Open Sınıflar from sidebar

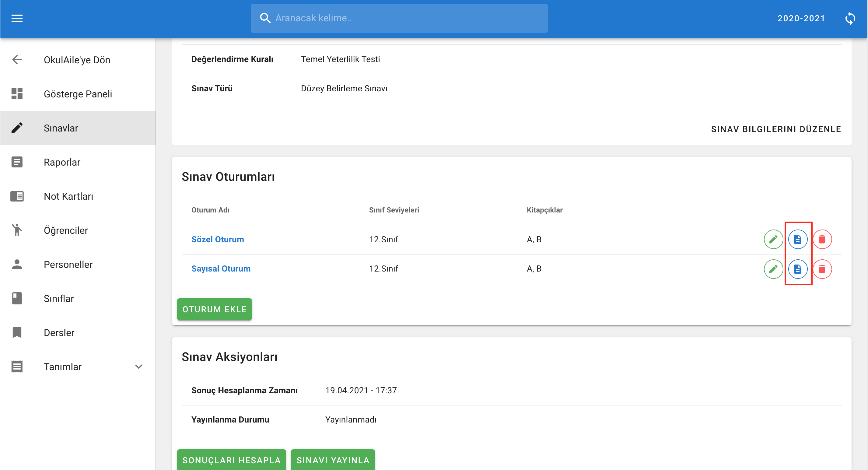78,299
